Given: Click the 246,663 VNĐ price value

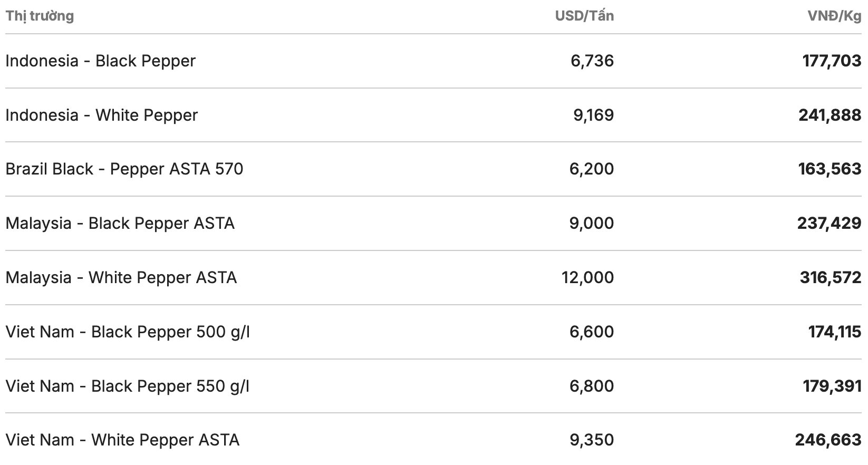Looking at the screenshot, I should (x=828, y=440).
